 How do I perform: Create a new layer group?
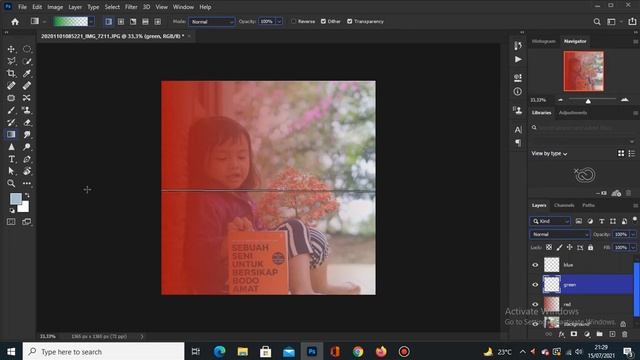[x=599, y=334]
